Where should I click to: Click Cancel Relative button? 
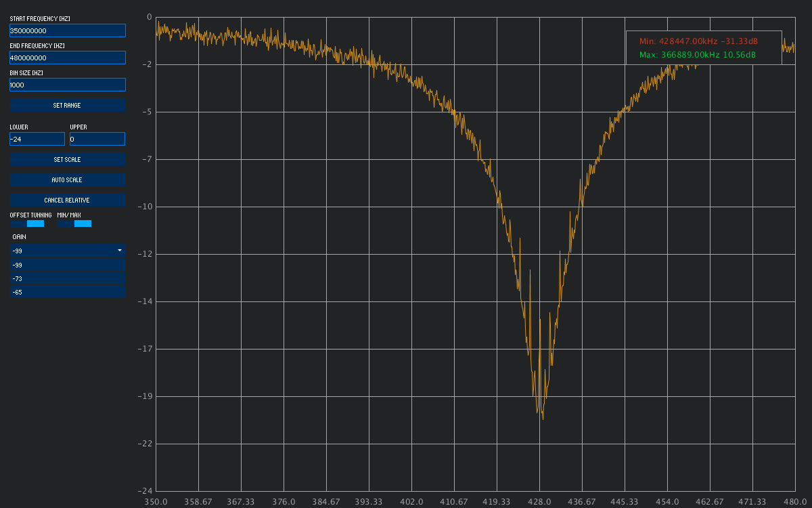(67, 200)
